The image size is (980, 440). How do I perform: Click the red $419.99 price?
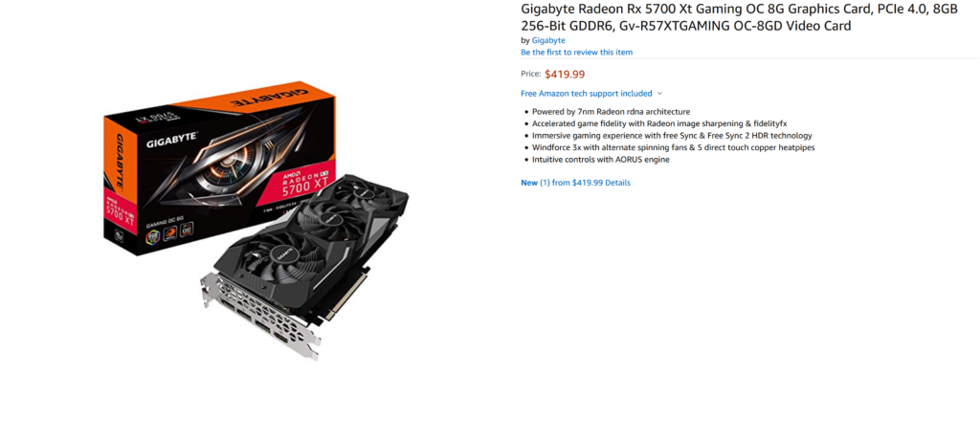click(x=565, y=75)
